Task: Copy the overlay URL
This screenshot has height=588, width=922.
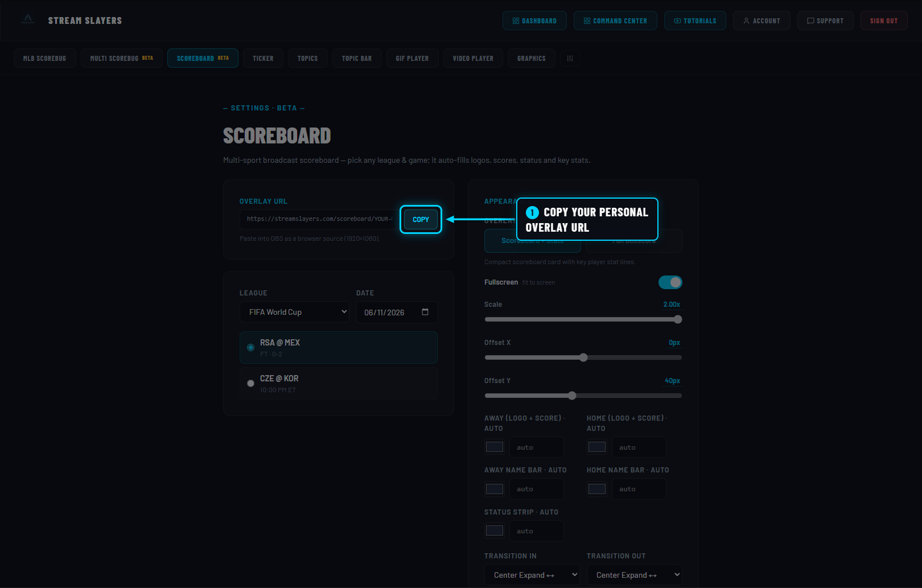Action: 421,219
